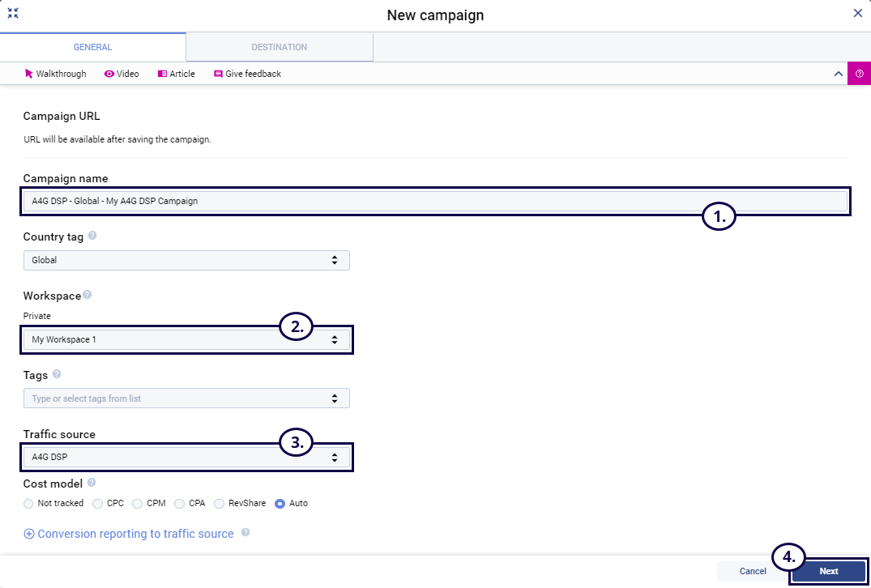The image size is (871, 588).
Task: Open the My Workspace 1 dropdown
Action: coord(186,339)
